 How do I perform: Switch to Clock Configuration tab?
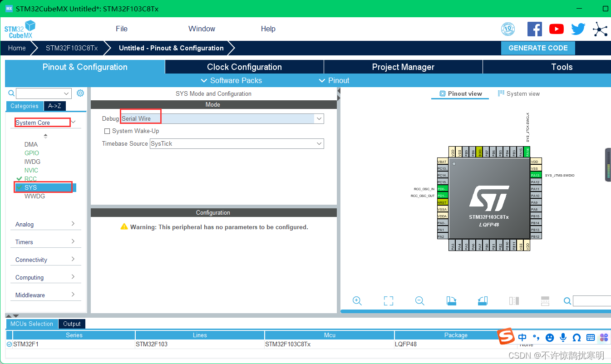pos(244,67)
